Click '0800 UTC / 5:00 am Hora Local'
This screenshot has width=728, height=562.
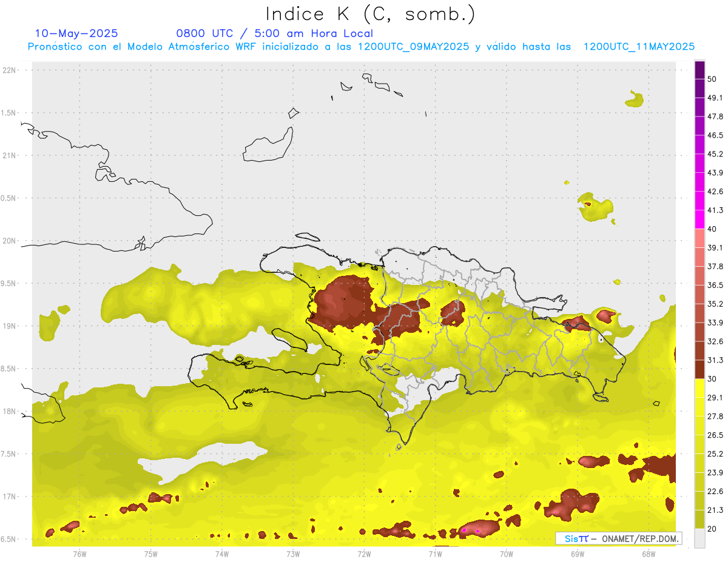[274, 33]
